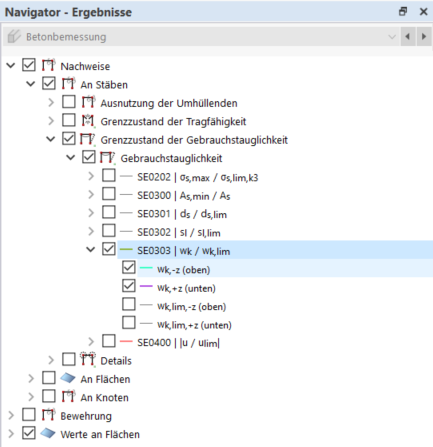Expand the SE0202 tree node
Viewport: 433px width, 447px height.
(91, 176)
